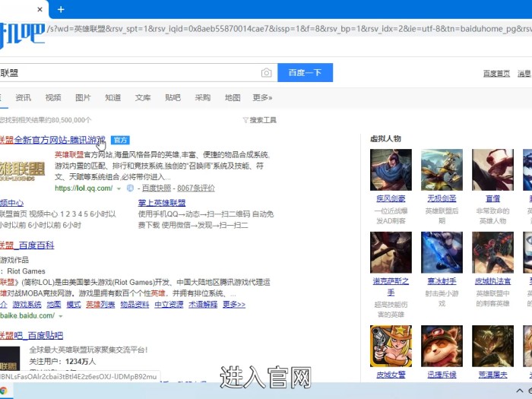Open the 搜索工具 filter option

(x=259, y=120)
